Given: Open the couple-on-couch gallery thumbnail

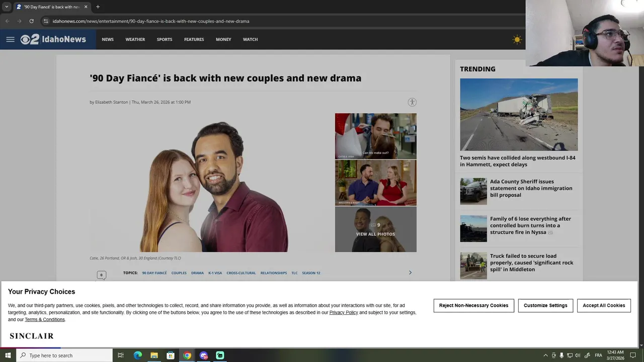Looking at the screenshot, I should (x=376, y=183).
